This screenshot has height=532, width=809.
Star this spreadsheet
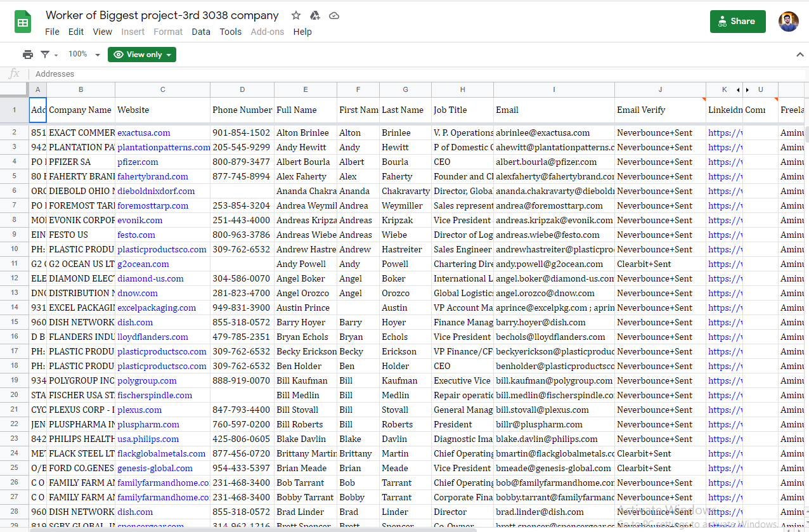(x=295, y=15)
